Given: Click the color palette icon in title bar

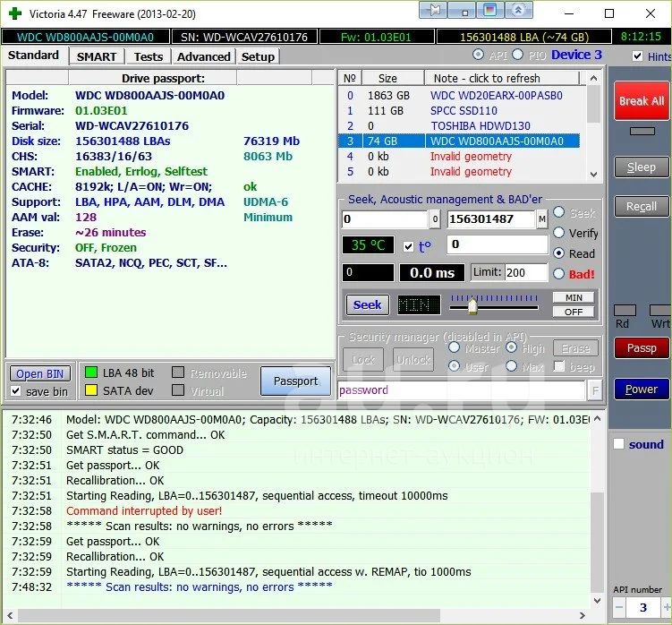Looking at the screenshot, I should [489, 11].
